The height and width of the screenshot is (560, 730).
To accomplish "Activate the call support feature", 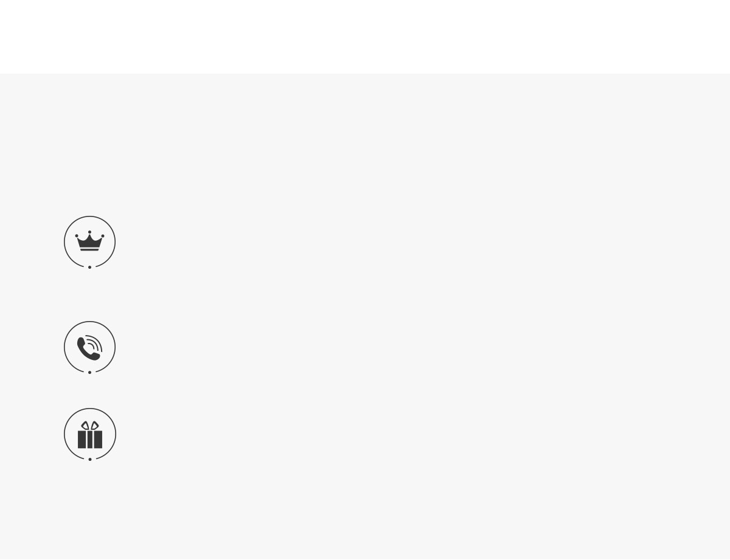I will pyautogui.click(x=89, y=347).
